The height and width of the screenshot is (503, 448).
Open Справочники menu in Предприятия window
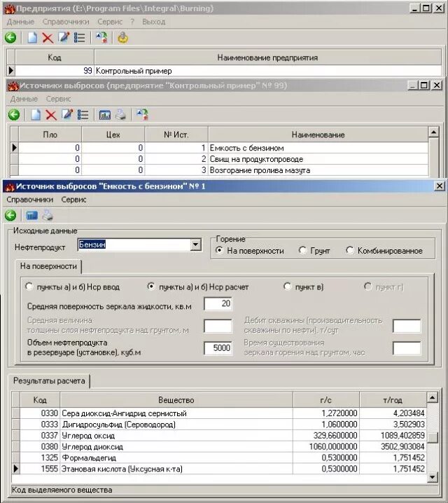tap(66, 22)
